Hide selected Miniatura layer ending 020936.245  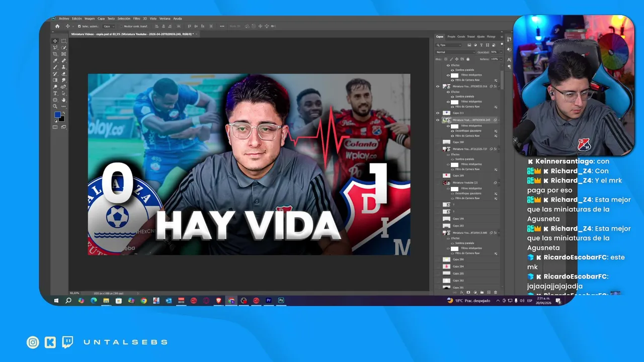coord(438,120)
